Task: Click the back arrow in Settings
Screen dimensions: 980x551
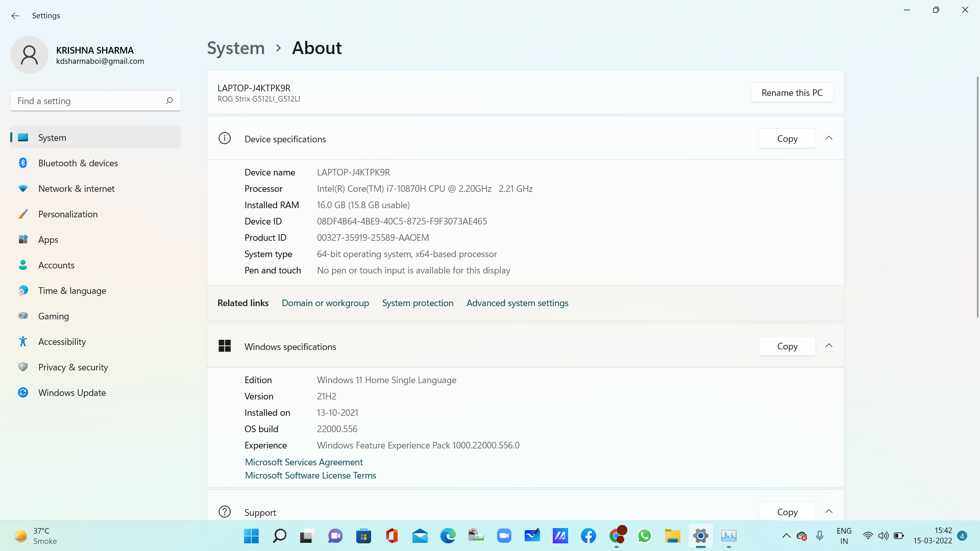Action: pyautogui.click(x=15, y=16)
